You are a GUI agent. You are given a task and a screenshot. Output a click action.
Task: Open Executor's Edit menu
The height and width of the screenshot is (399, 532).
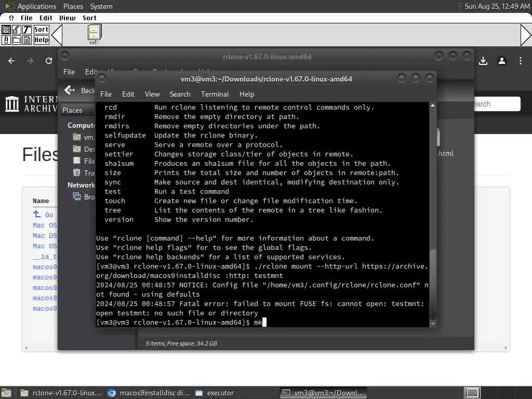pyautogui.click(x=46, y=18)
